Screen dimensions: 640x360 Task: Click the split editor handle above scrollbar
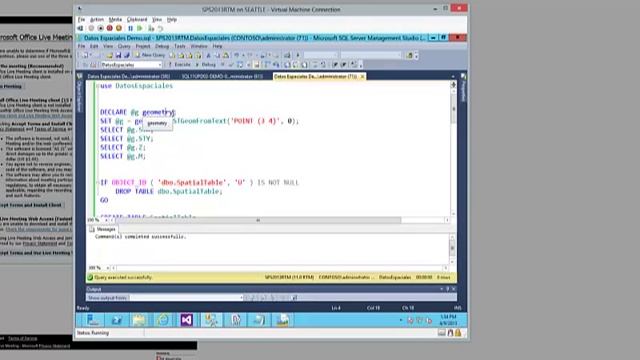pyautogui.click(x=453, y=84)
